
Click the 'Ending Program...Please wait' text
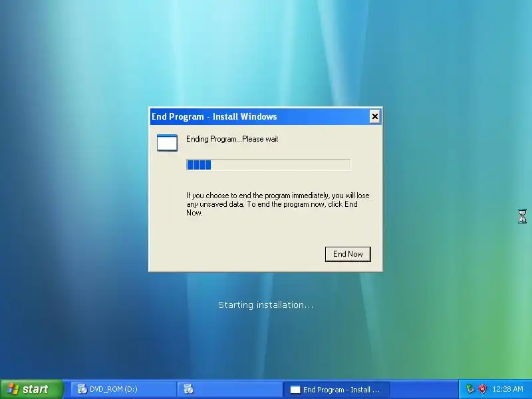pyautogui.click(x=232, y=139)
